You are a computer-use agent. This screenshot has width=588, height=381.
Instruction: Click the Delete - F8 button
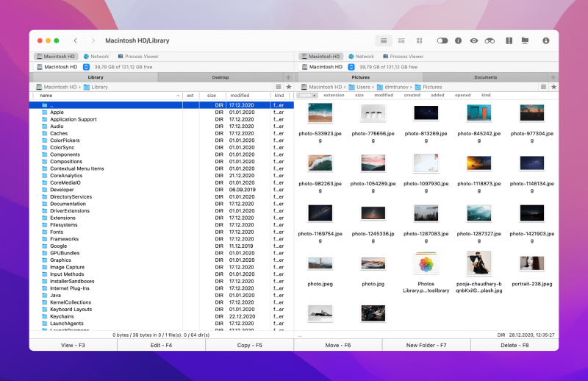pos(514,345)
